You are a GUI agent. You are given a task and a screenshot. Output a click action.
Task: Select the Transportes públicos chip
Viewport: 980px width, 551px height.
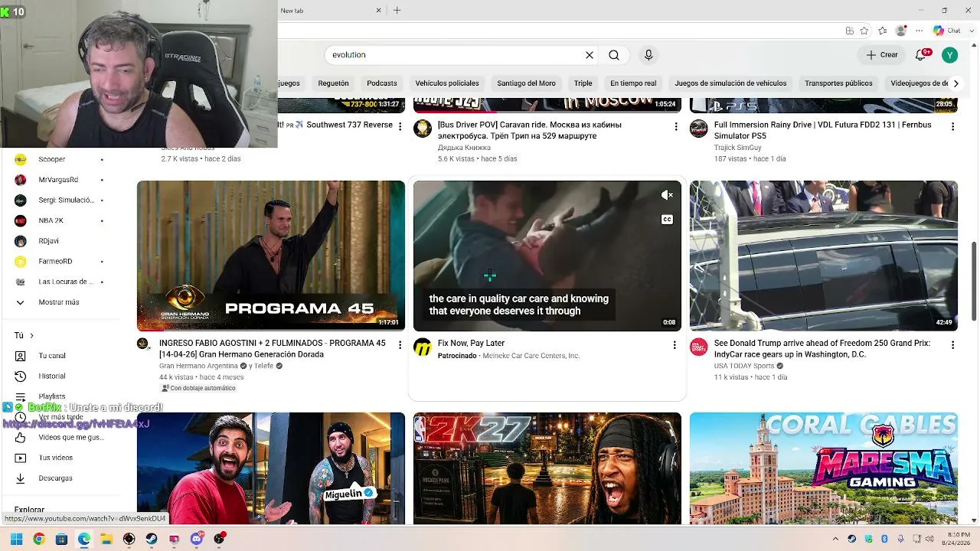(838, 83)
